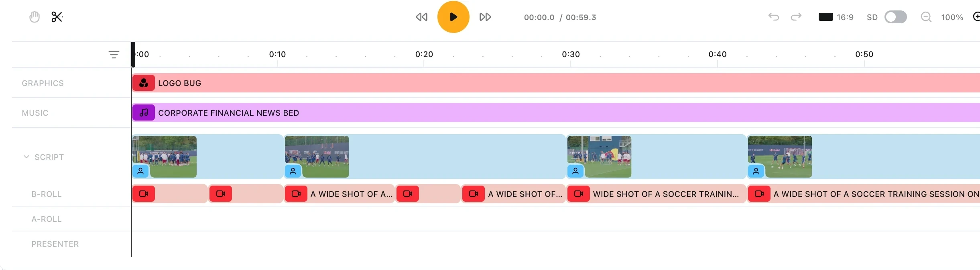The image size is (980, 270).
Task: Open the track filter options icon
Action: (x=114, y=55)
